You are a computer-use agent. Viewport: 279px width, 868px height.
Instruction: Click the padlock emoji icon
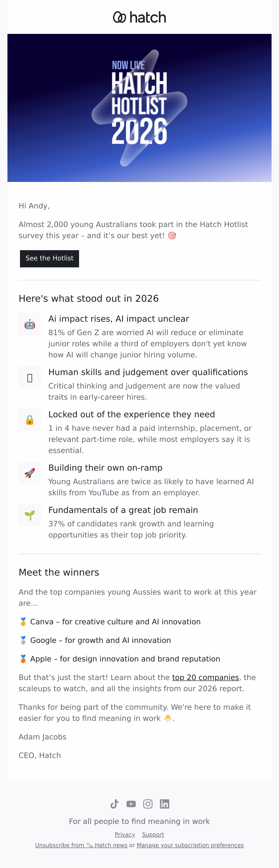click(x=30, y=420)
